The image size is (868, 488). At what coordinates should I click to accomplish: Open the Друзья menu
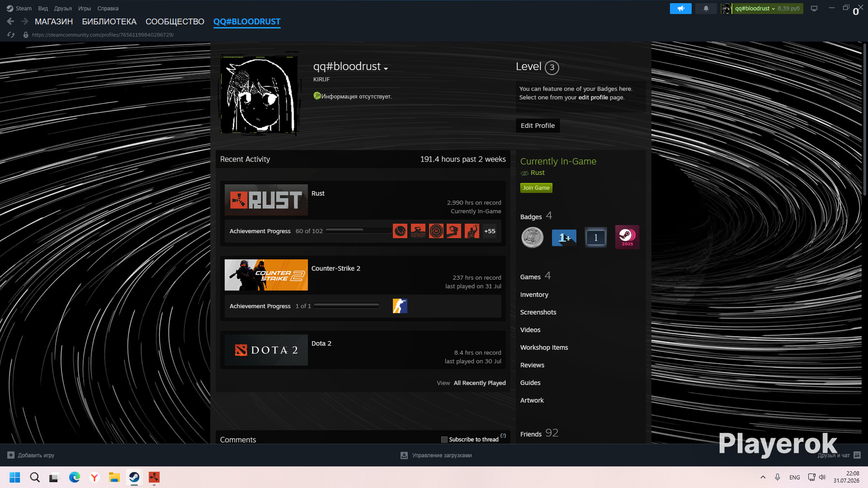tap(63, 8)
